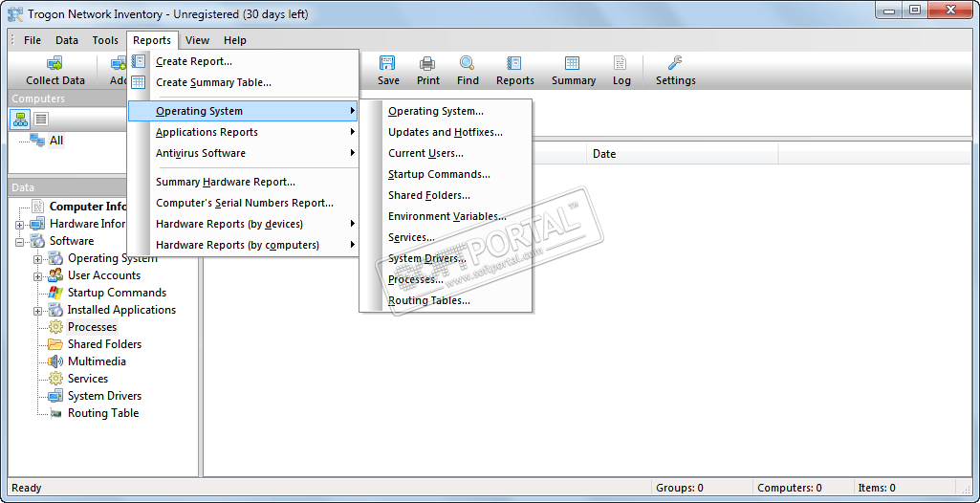
Task: Select Computer's Serial Numbers Report...
Action: click(243, 203)
